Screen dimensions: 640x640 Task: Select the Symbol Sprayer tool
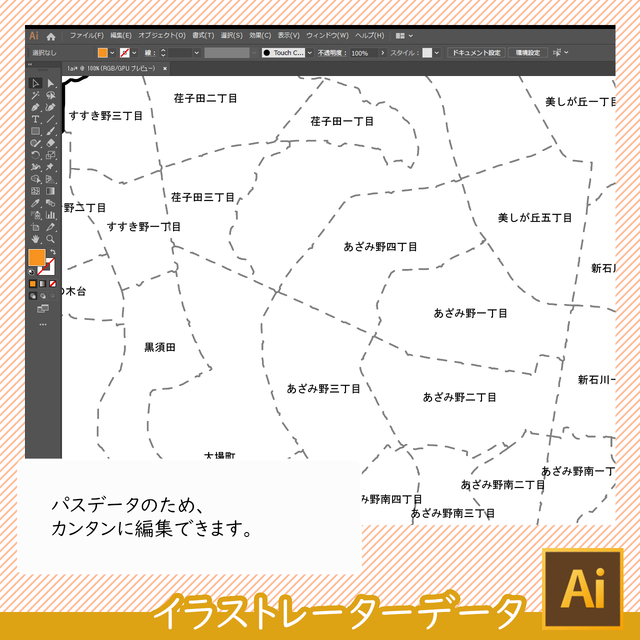pos(36,215)
